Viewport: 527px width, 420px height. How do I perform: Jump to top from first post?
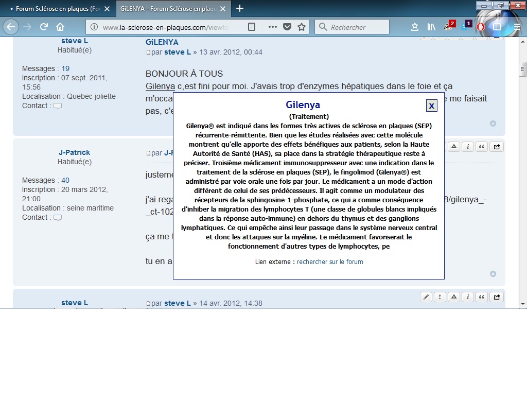point(493,124)
